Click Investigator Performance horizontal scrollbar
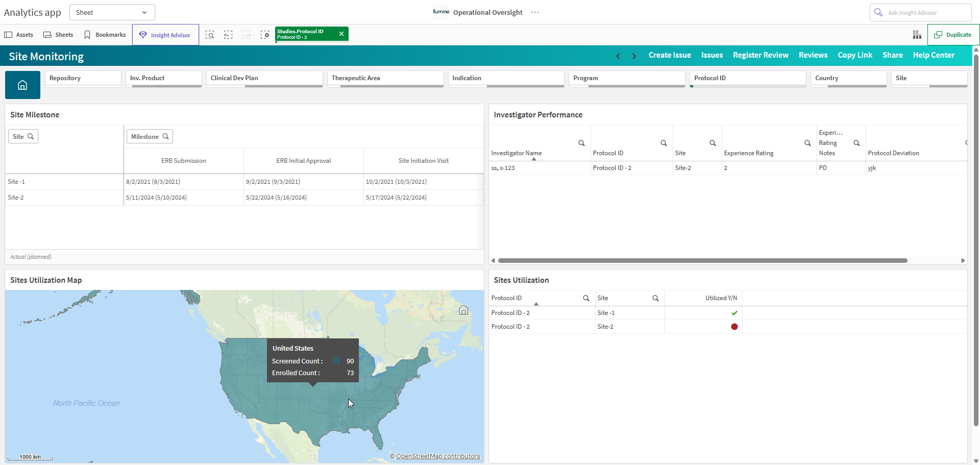 702,260
